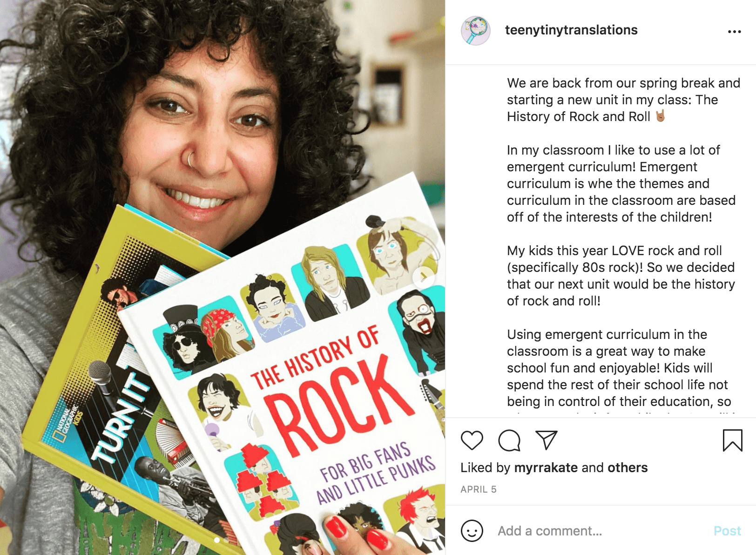Click the rock hand emoji in the caption
The height and width of the screenshot is (555, 756).
(661, 115)
